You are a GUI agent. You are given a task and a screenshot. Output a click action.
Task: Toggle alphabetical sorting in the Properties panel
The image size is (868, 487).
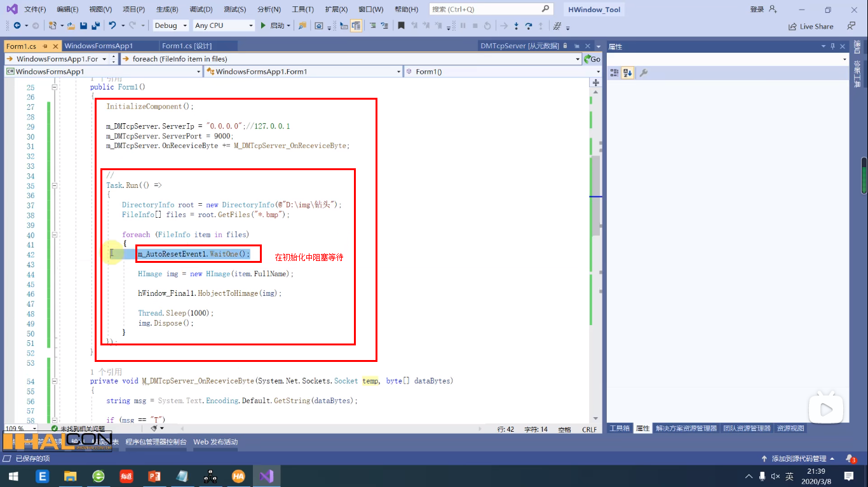point(627,72)
